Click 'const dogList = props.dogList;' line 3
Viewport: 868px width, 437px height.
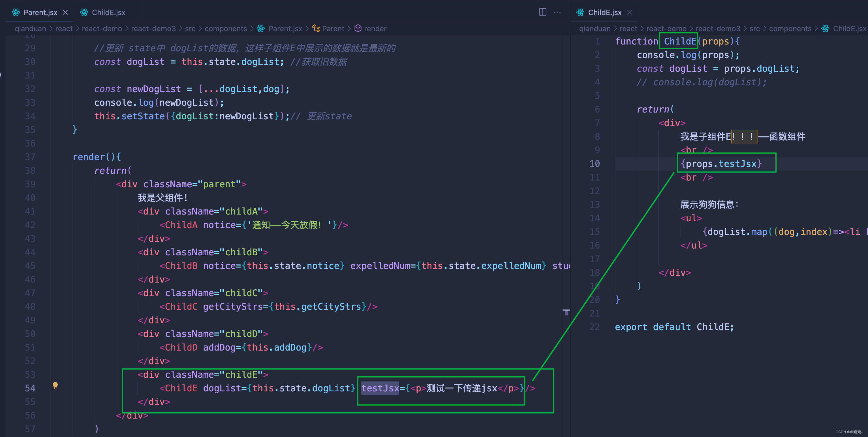(x=718, y=69)
